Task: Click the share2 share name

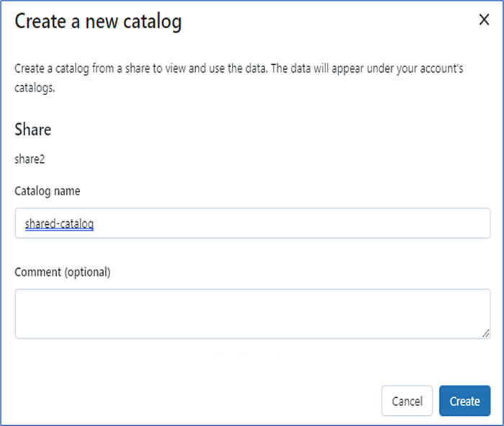Action: tap(30, 159)
